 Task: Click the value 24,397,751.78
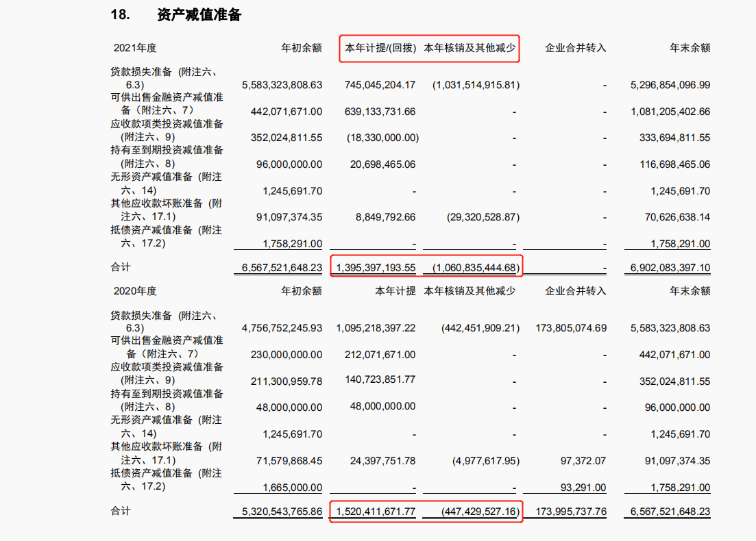[x=383, y=461]
